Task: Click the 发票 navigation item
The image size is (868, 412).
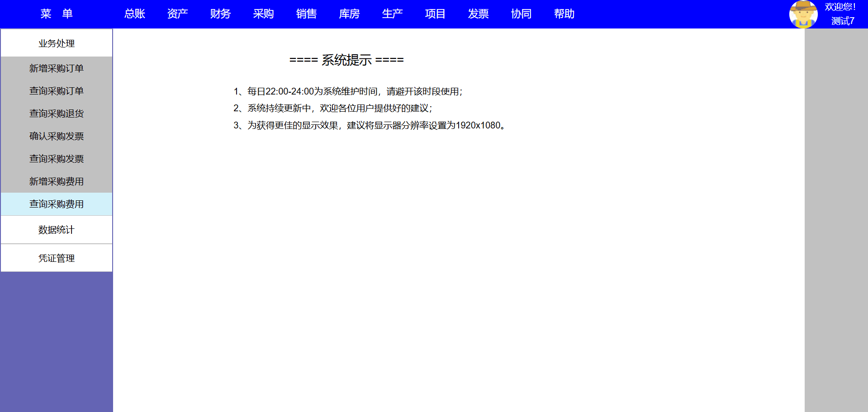Action: [478, 14]
